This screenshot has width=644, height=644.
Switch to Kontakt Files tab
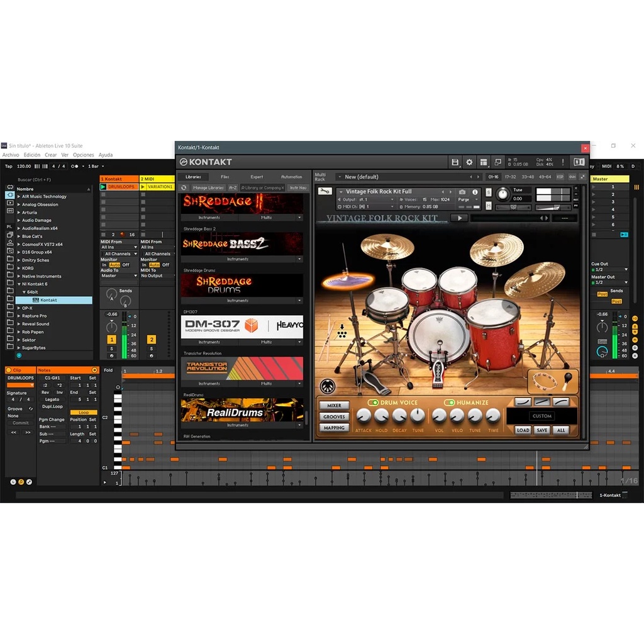[x=225, y=177]
